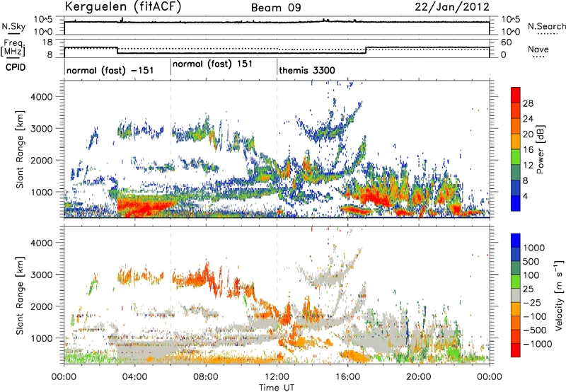Image resolution: width=566 pixels, height=392 pixels.
Task: Pick the bright blue bottom Power color segment
Action: [x=516, y=204]
